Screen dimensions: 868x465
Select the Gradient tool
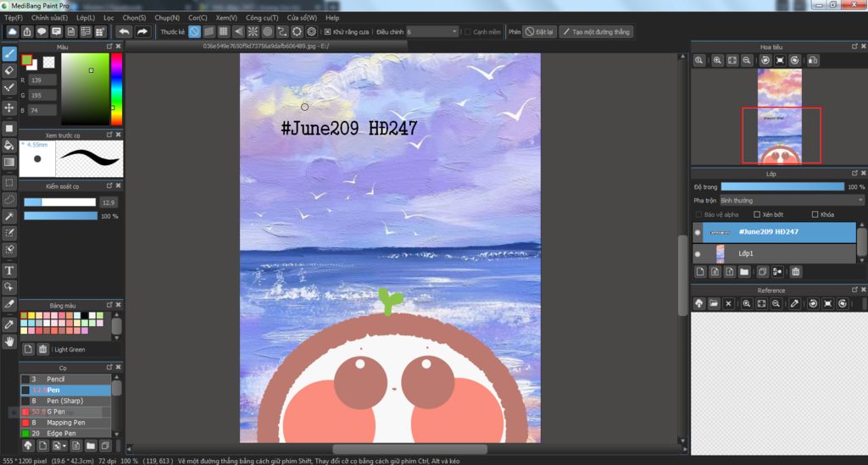(8, 162)
